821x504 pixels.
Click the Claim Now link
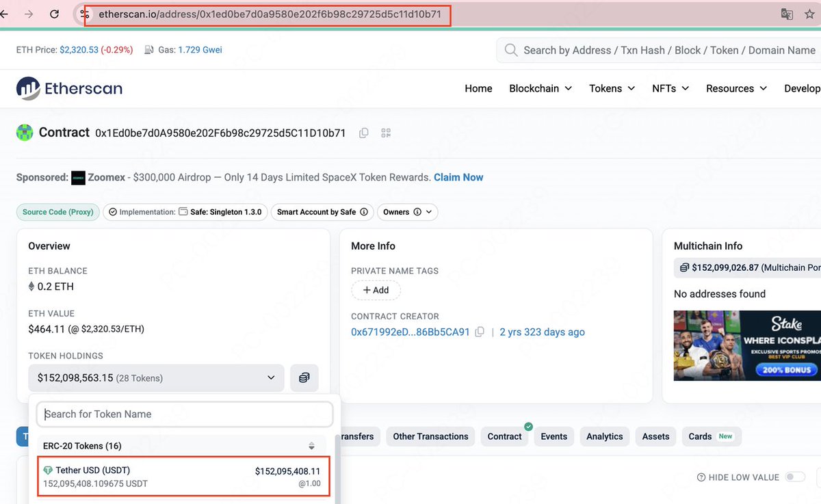click(458, 177)
